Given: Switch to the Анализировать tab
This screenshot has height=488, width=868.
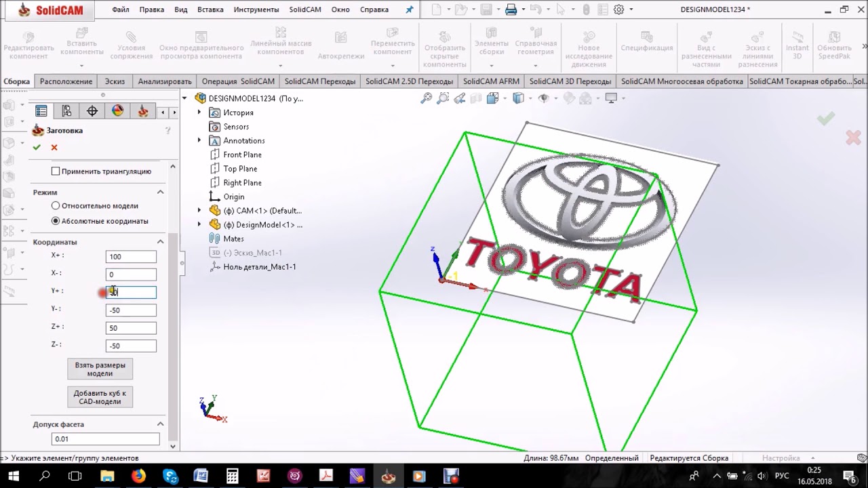Looking at the screenshot, I should click(165, 81).
